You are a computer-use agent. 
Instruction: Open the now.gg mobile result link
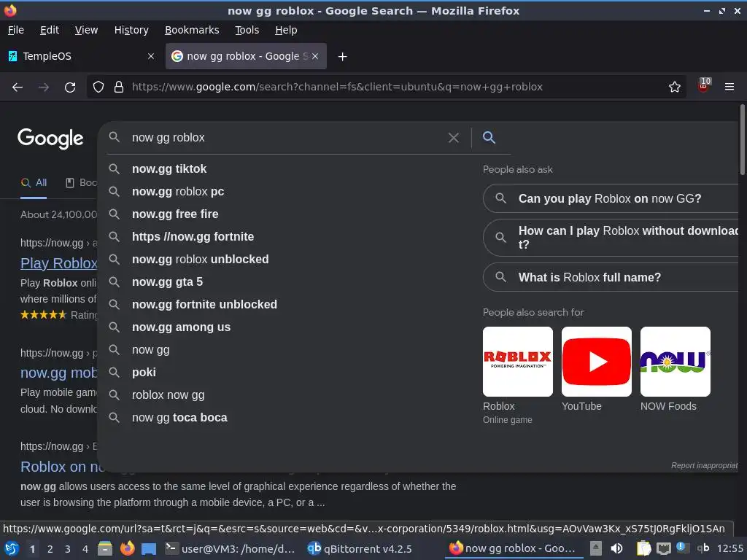pos(58,373)
